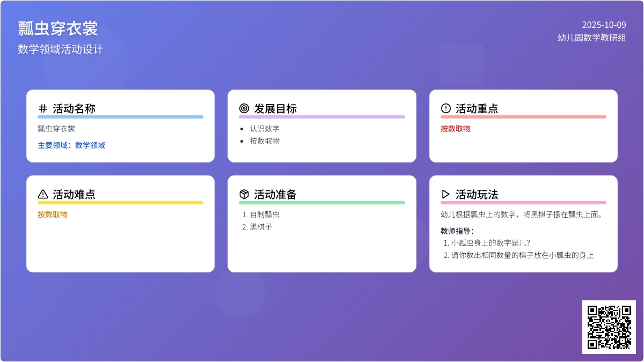Click the blue 主要领域：数学领域 text
The width and height of the screenshot is (644, 362).
(71, 145)
